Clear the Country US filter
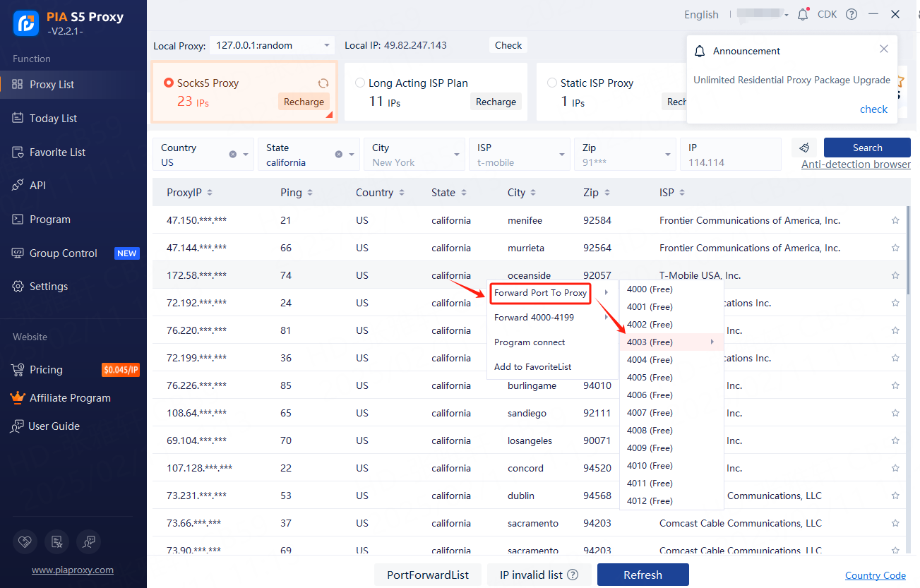 pyautogui.click(x=233, y=154)
